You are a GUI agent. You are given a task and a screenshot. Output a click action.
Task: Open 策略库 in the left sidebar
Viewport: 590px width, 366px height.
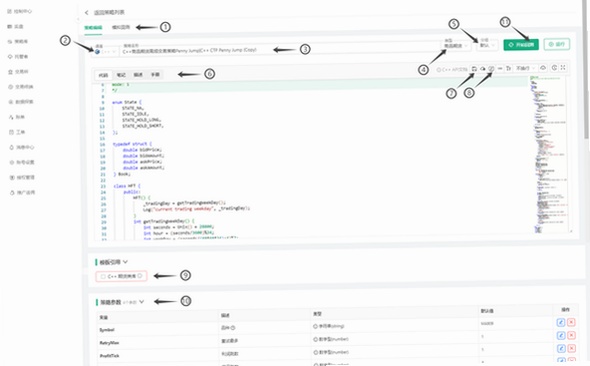click(x=18, y=41)
